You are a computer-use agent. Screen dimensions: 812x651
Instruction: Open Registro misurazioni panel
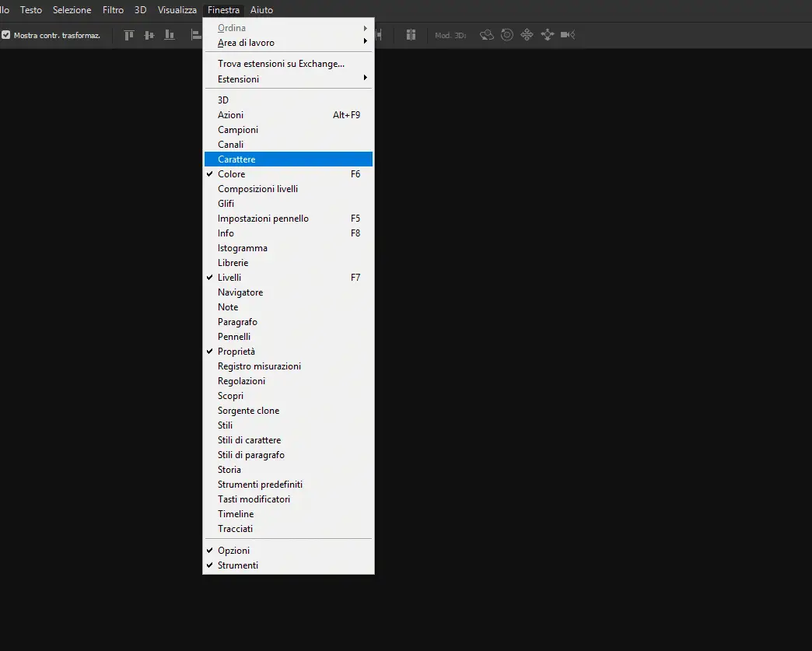point(289,366)
